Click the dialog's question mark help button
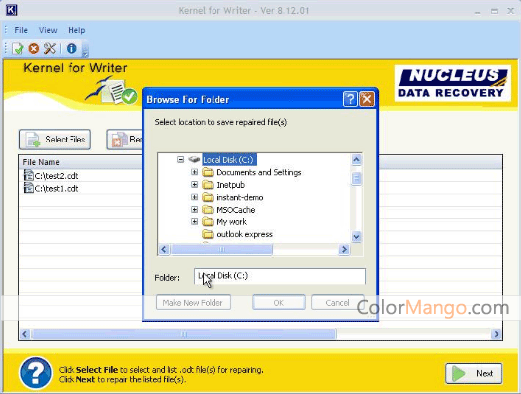This screenshot has width=521, height=394. pyautogui.click(x=350, y=99)
